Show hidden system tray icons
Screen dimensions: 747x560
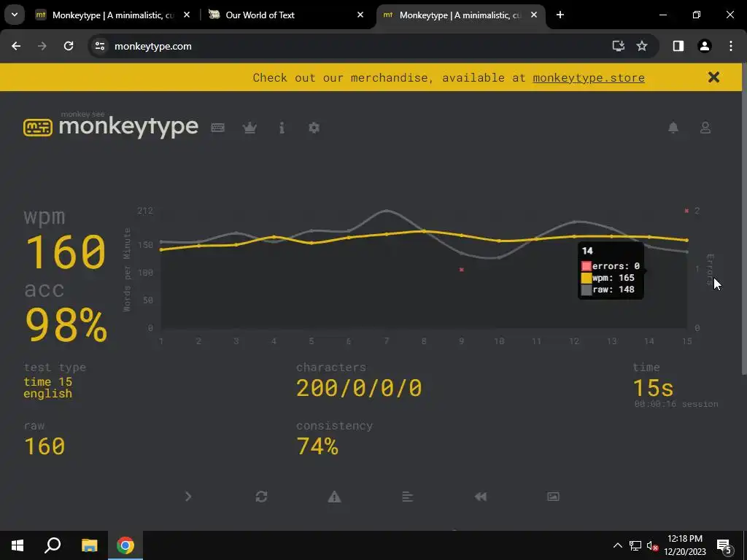point(617,545)
